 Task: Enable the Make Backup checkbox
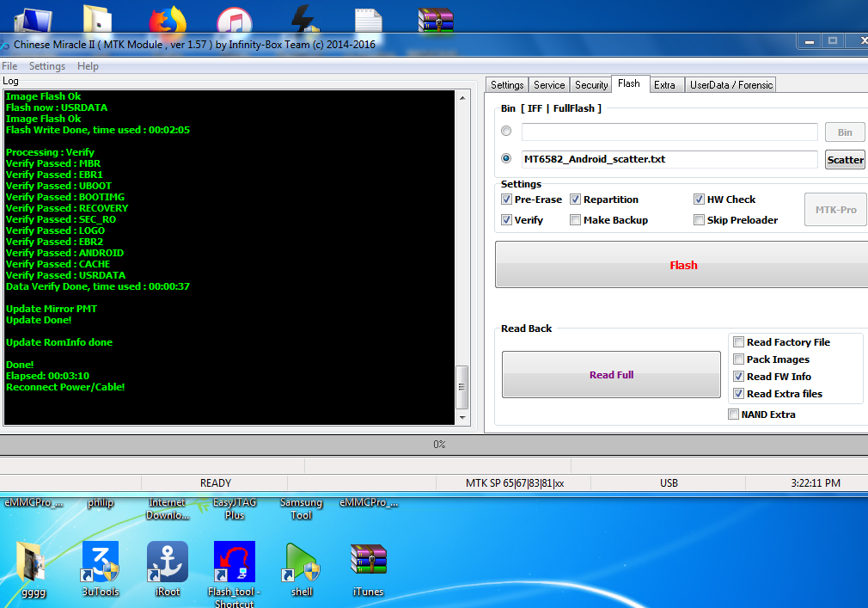point(575,220)
